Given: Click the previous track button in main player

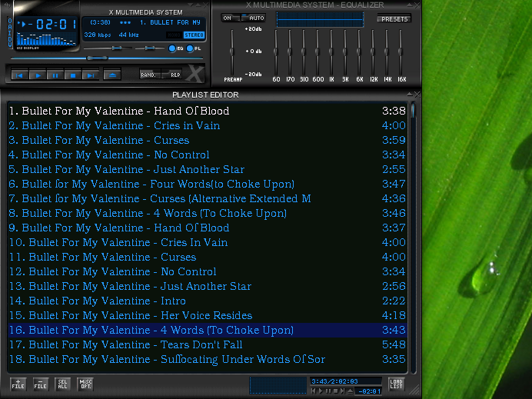Looking at the screenshot, I should [19, 75].
